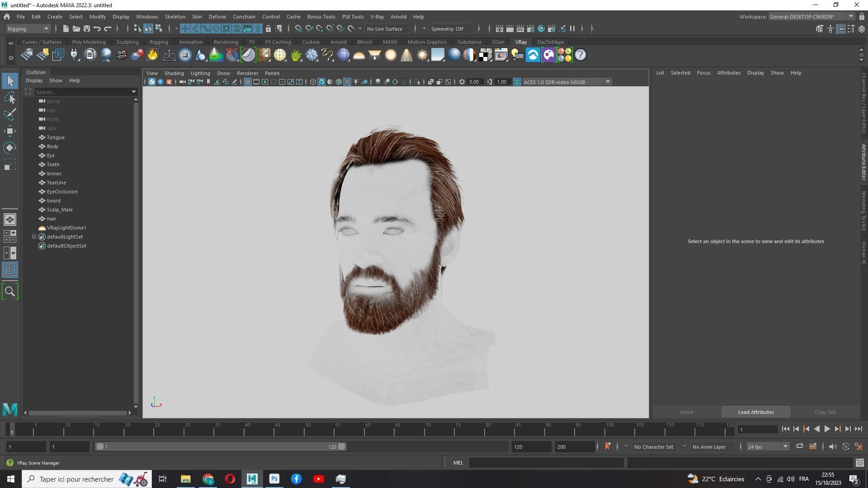The width and height of the screenshot is (868, 488).
Task: Click the V-Ray grass fur shelf icon
Action: click(296, 55)
